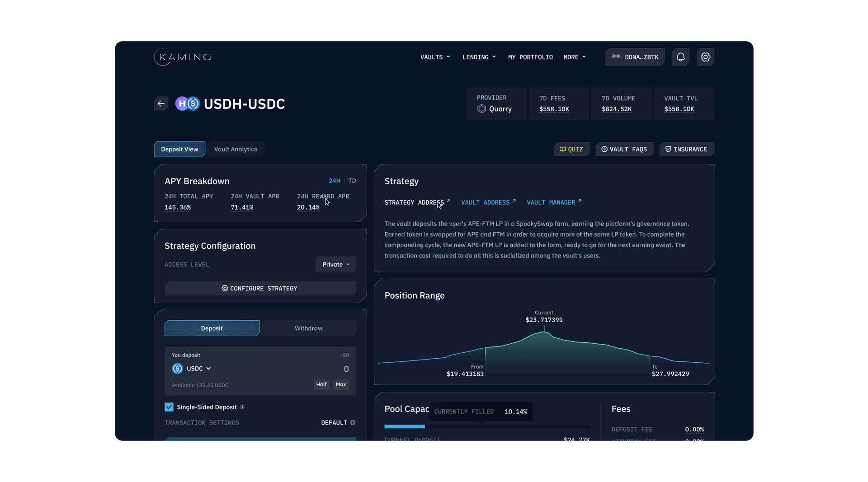Open Single-Sided Deposit info icon
The height and width of the screenshot is (482, 868).
(242, 407)
